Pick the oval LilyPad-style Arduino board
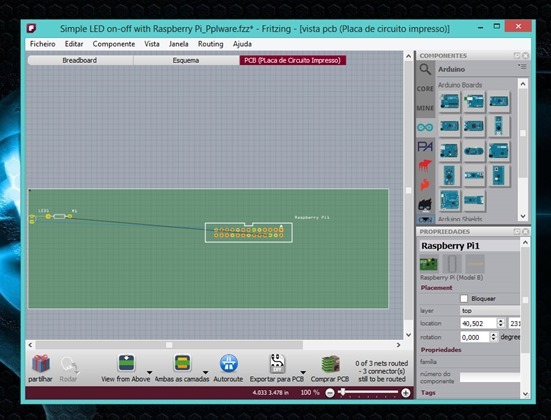This screenshot has height=420, width=551. point(474,151)
